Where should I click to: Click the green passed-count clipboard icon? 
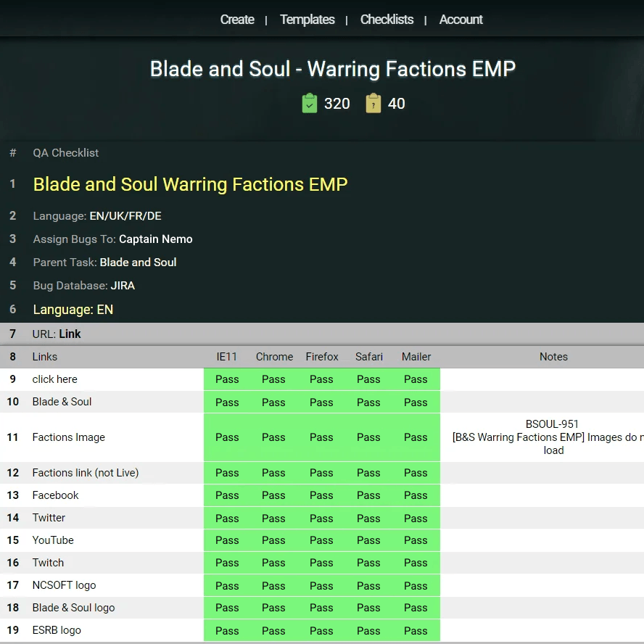click(309, 103)
